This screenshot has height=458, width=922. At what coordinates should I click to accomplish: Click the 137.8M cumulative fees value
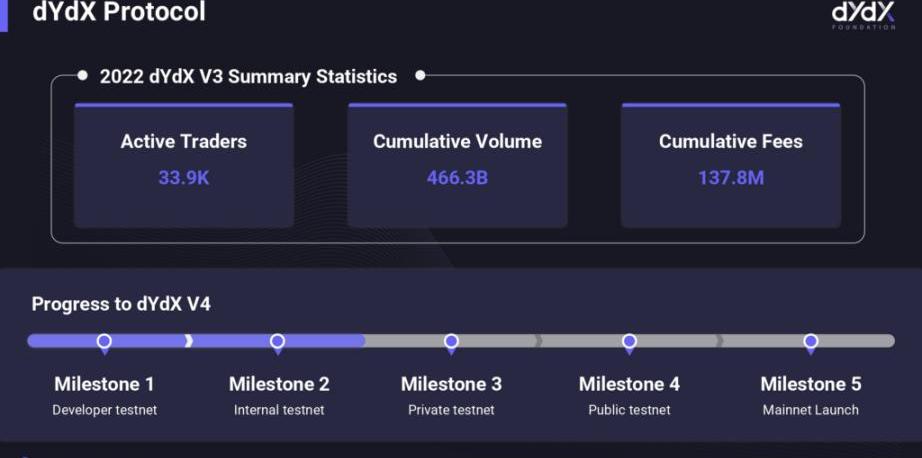(x=730, y=178)
